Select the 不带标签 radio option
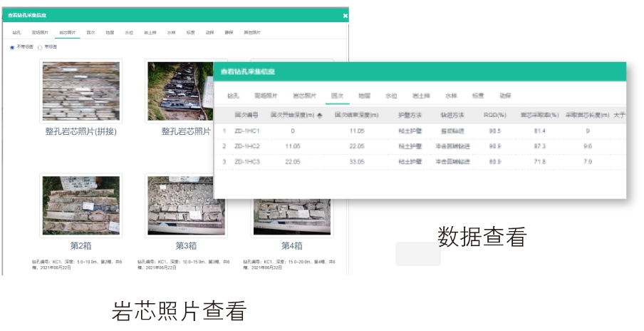This screenshot has height=331, width=644. 12,47
